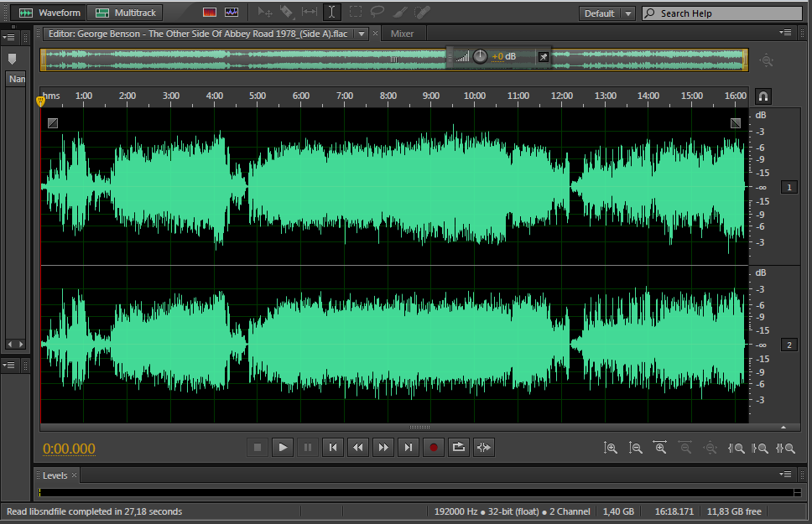The height and width of the screenshot is (524, 812).
Task: Select the Paintbrush Selection tool
Action: point(400,12)
